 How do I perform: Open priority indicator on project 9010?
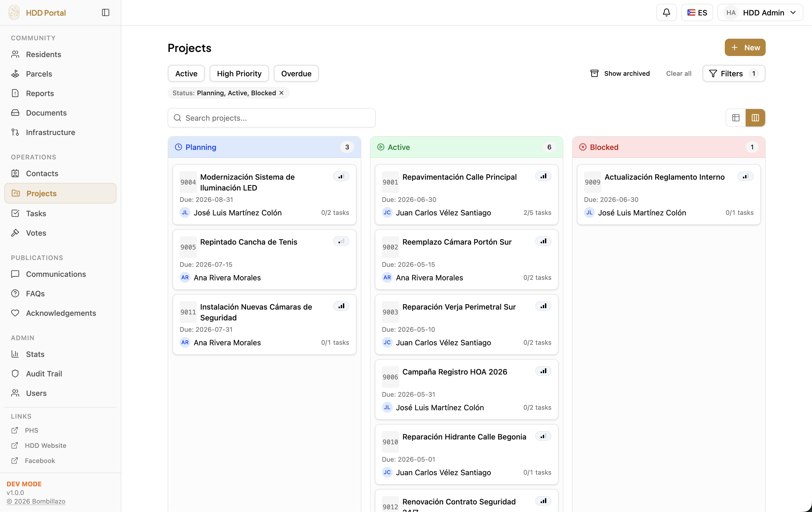point(543,436)
